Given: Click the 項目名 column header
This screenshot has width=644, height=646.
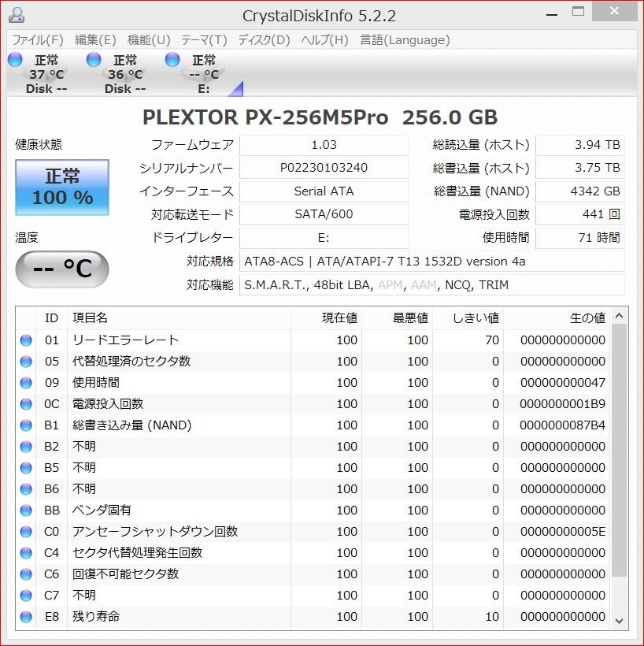Looking at the screenshot, I should [x=179, y=318].
